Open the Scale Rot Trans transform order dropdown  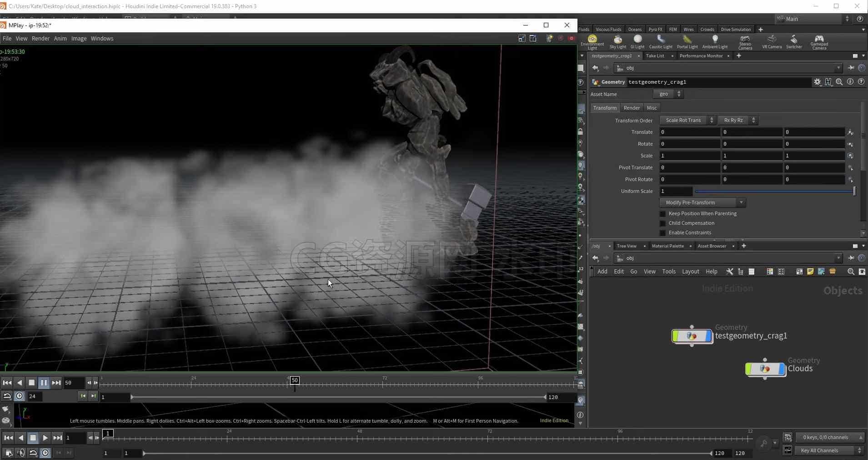point(687,120)
